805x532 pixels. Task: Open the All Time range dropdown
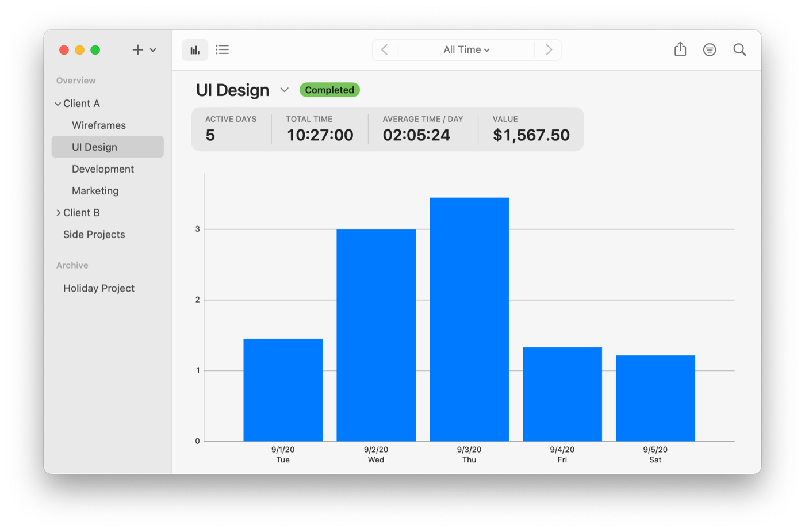click(466, 50)
